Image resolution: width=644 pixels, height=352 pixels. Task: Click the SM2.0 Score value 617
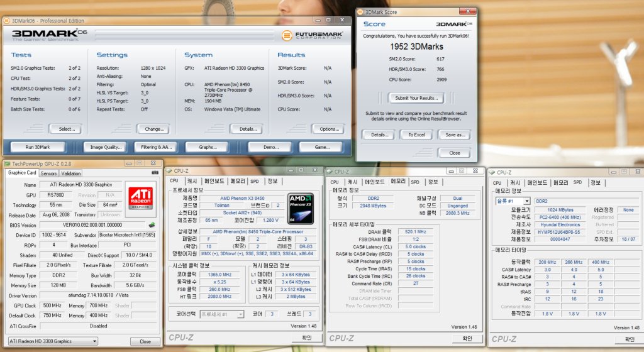tap(440, 59)
